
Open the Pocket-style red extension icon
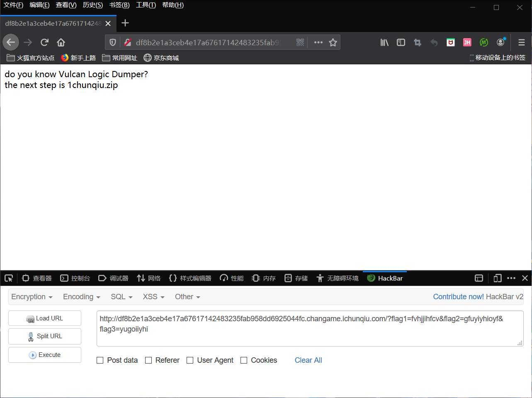[451, 42]
